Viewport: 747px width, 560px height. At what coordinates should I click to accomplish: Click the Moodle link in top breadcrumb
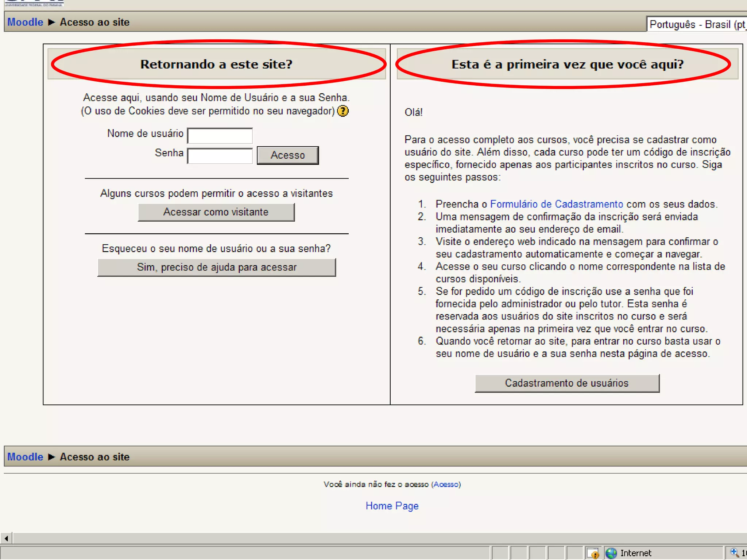[x=25, y=22]
